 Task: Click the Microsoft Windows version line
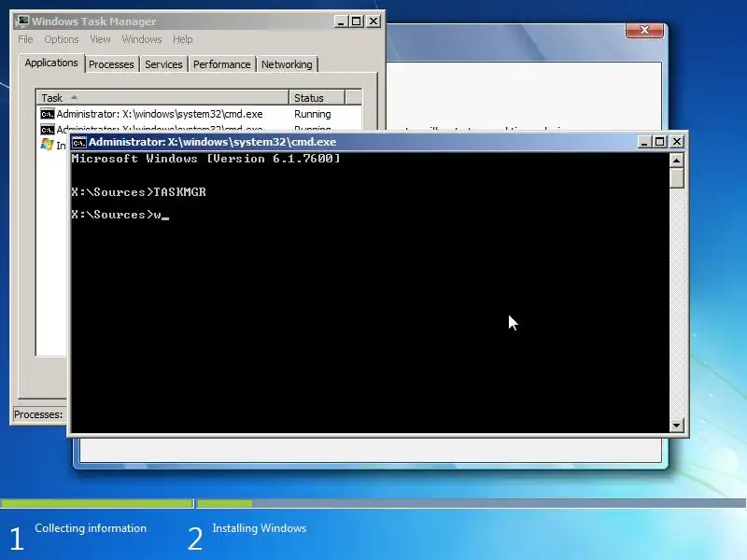pyautogui.click(x=205, y=159)
